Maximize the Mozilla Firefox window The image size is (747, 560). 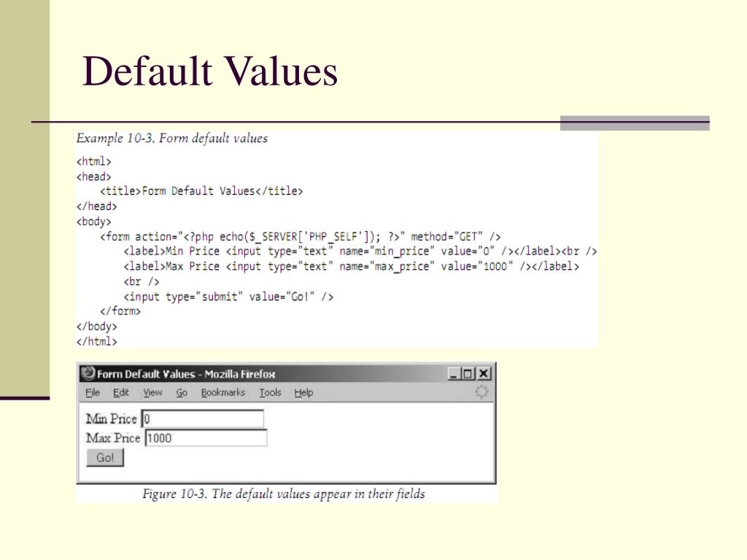469,374
